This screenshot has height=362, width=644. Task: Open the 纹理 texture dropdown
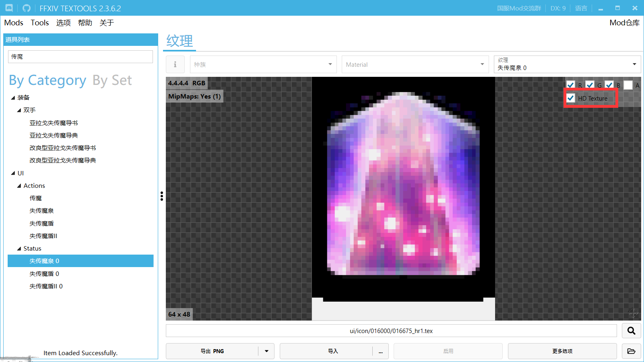click(x=567, y=64)
